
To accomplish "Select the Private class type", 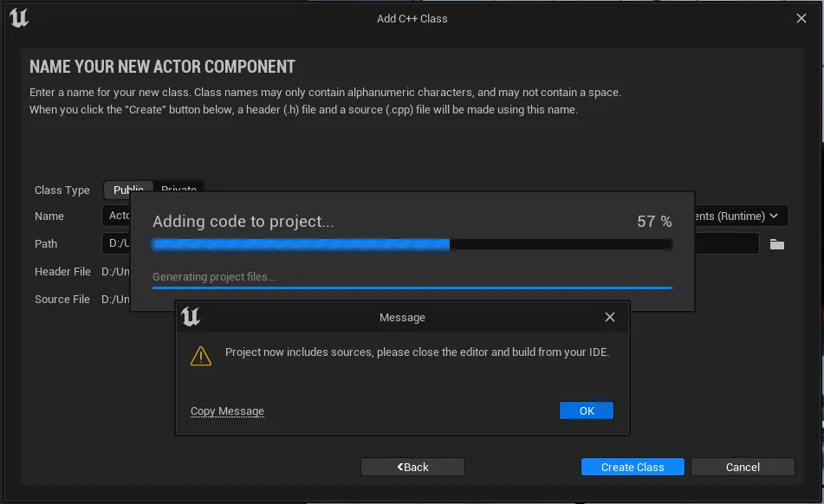I will pos(179,187).
